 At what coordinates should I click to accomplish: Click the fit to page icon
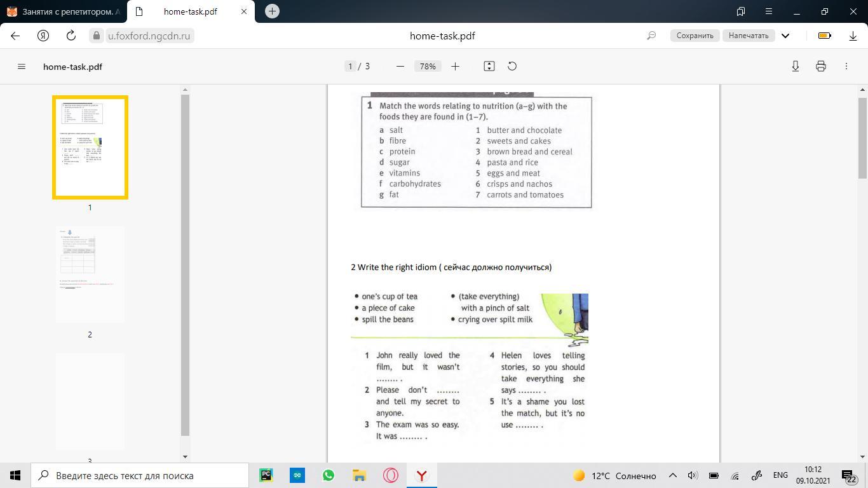[x=489, y=66]
